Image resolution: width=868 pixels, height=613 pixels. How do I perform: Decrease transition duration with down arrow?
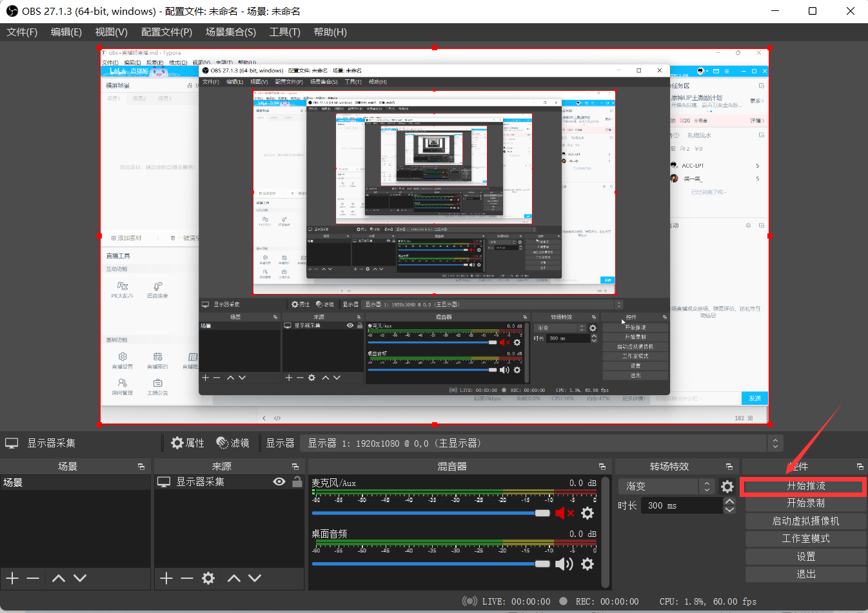click(729, 510)
